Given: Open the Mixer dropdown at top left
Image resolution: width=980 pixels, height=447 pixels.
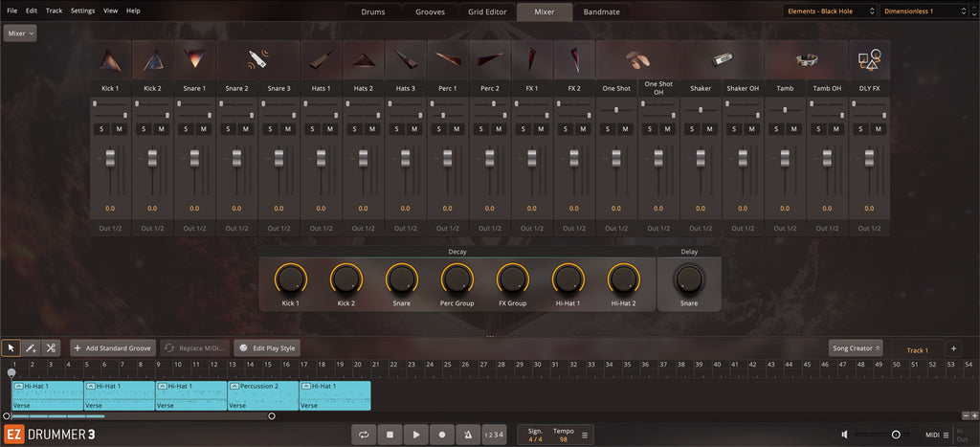Looking at the screenshot, I should pos(20,34).
